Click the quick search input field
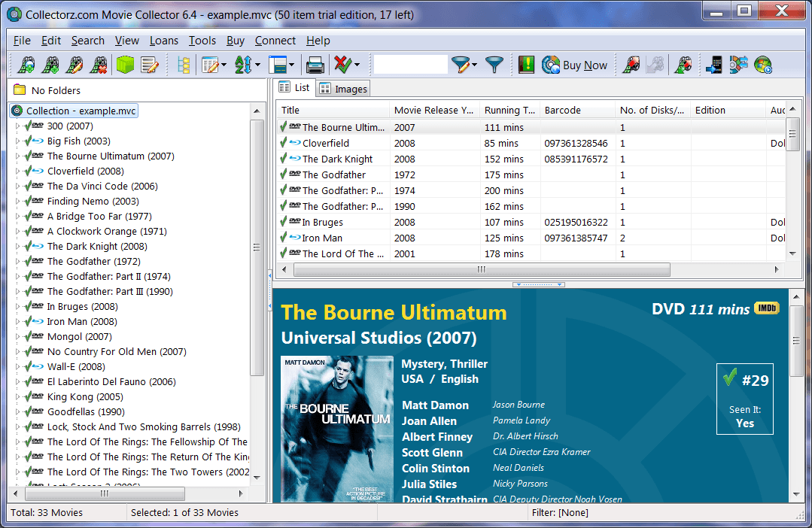The width and height of the screenshot is (812, 528). pos(410,65)
